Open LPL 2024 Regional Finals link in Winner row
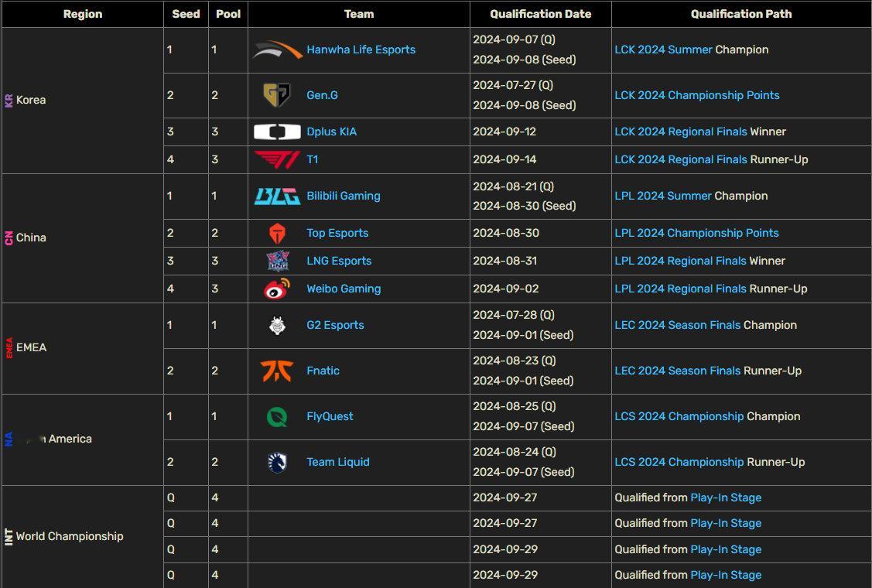The width and height of the screenshot is (872, 588). click(x=681, y=261)
